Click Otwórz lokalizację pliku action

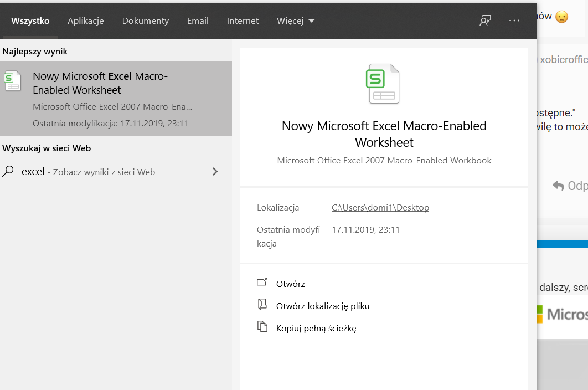(x=322, y=306)
